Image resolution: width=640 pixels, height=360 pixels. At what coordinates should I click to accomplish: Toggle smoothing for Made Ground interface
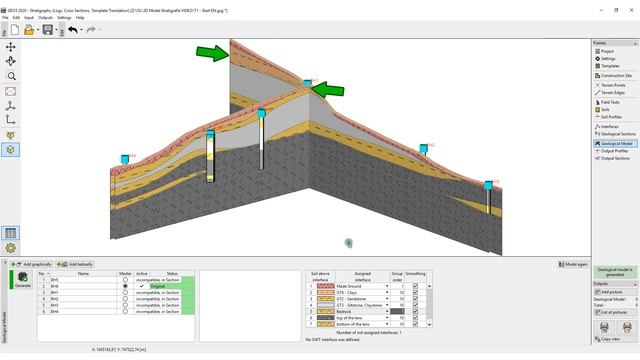point(415,286)
